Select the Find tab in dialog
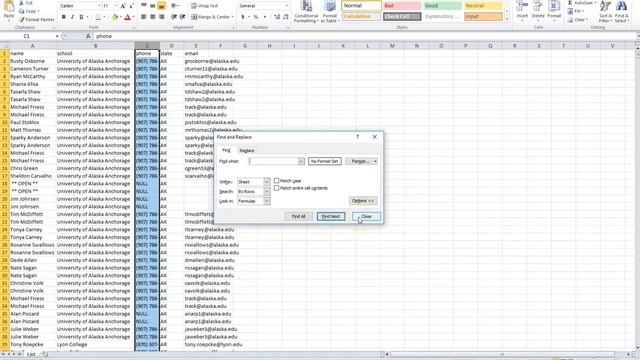Image resolution: width=640 pixels, height=360 pixels. coord(226,151)
